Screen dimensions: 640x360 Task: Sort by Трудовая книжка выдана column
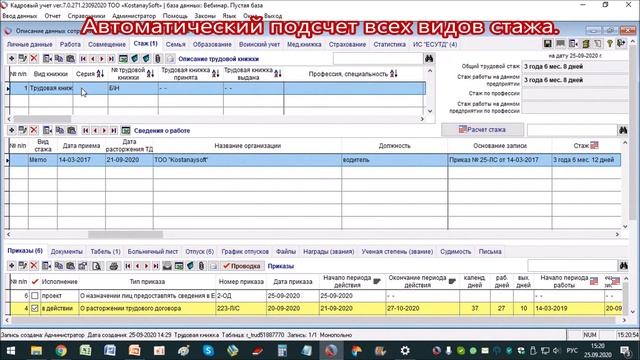[278, 74]
